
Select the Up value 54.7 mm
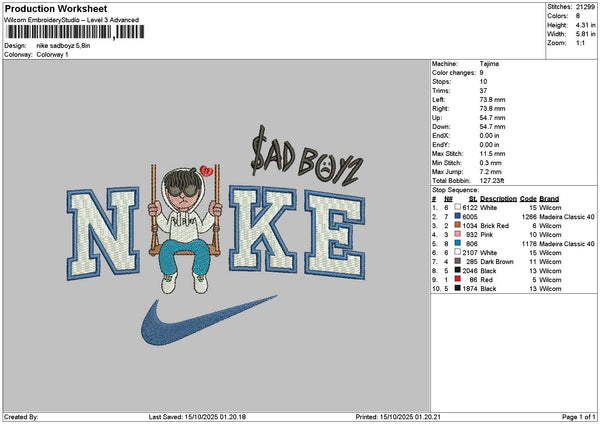click(x=492, y=118)
